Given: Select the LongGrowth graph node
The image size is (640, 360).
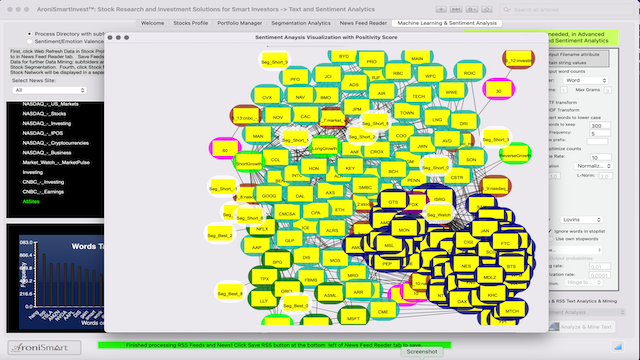Looking at the screenshot, I should [325, 148].
